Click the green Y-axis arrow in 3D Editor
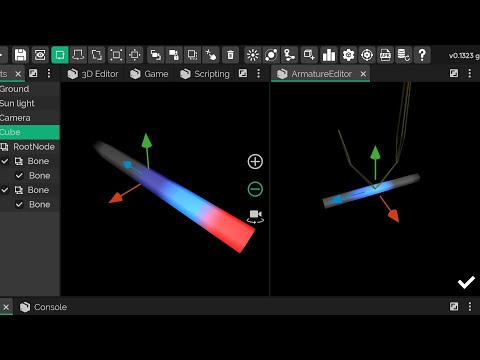Viewport: 480px width, 360px height. (147, 141)
